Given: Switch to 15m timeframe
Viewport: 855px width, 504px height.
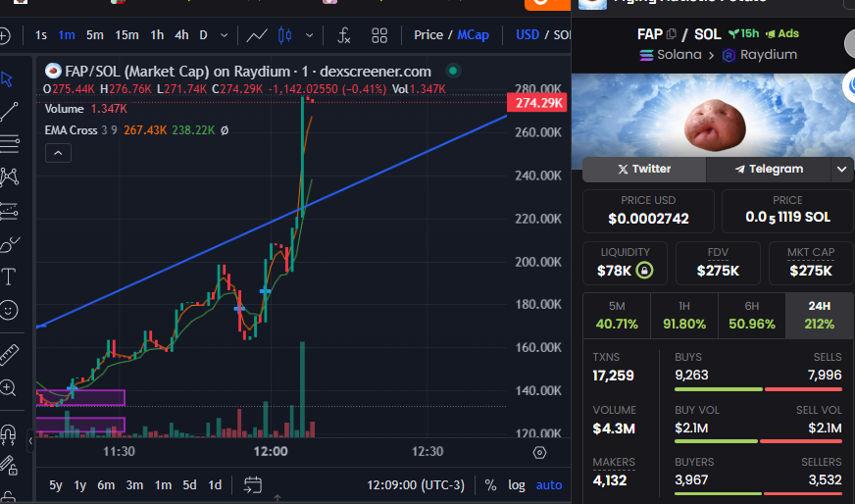Looking at the screenshot, I should 126,35.
